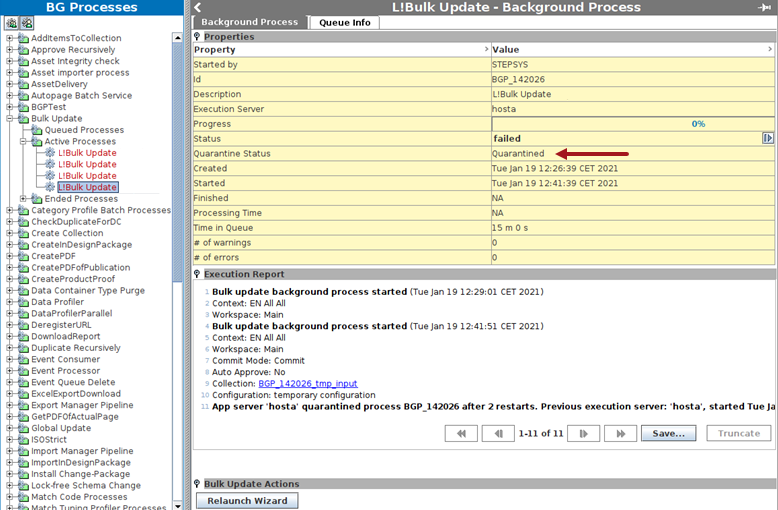This screenshot has height=510, width=778.
Task: Collapse the Bulk Update tree node
Action: [10, 118]
